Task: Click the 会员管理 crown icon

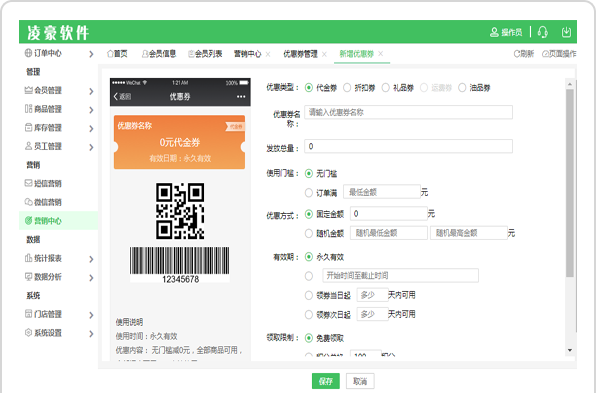Action: tap(29, 90)
